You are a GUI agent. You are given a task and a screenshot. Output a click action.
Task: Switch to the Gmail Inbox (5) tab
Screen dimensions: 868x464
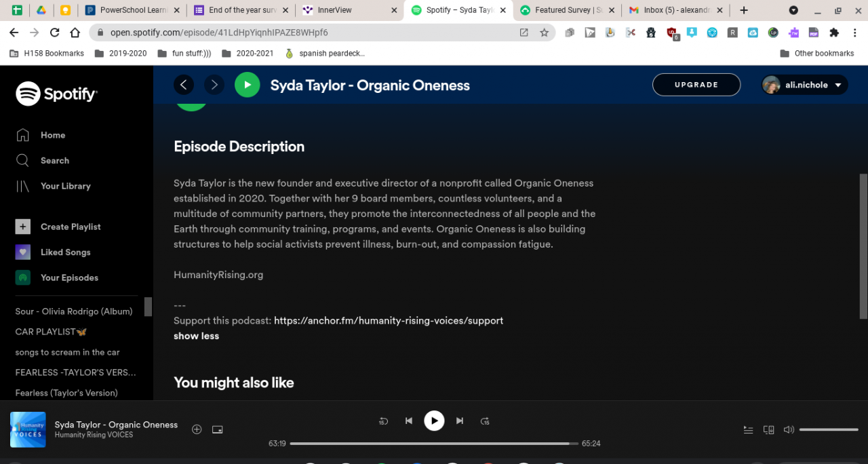click(x=675, y=10)
